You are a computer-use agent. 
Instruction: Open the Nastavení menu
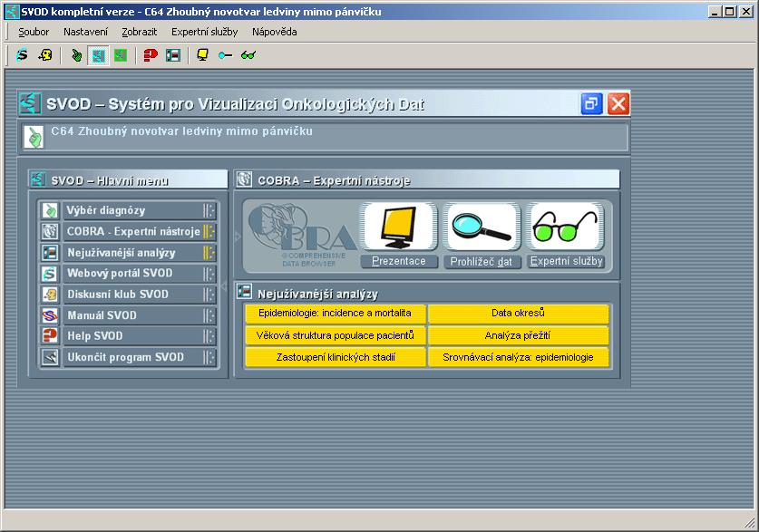pos(85,32)
